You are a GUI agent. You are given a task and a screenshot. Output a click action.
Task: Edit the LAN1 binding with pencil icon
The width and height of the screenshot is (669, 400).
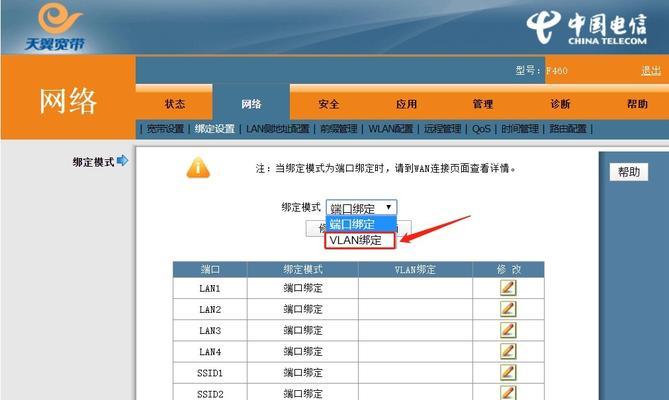point(508,288)
